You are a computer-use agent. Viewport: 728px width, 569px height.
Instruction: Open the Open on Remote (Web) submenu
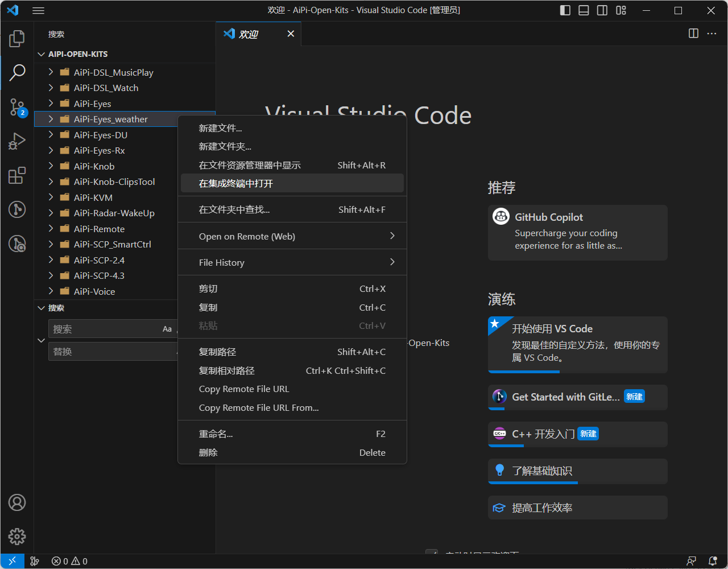tap(292, 236)
